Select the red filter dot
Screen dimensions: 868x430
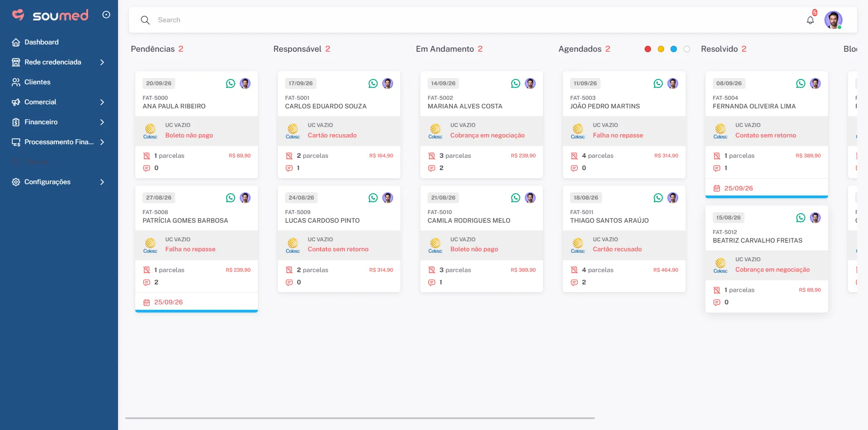(x=648, y=49)
